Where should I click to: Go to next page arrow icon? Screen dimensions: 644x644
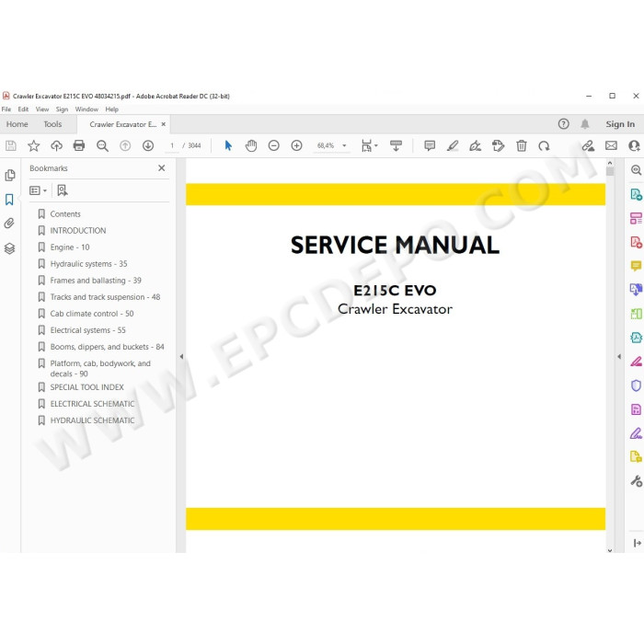[x=148, y=145]
